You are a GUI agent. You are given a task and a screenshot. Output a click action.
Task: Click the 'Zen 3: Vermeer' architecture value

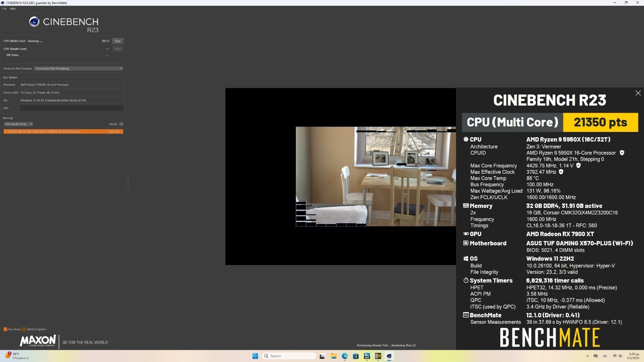click(x=543, y=146)
